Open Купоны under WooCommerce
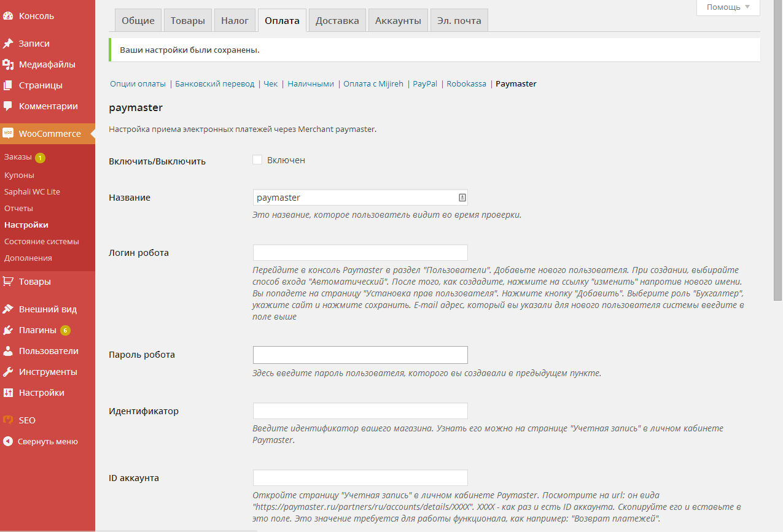Screen dimensions: 783x532 [x=19, y=175]
